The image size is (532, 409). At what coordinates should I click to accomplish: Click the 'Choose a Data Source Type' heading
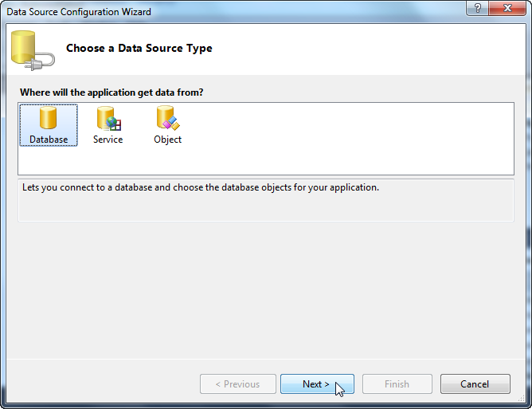click(139, 49)
